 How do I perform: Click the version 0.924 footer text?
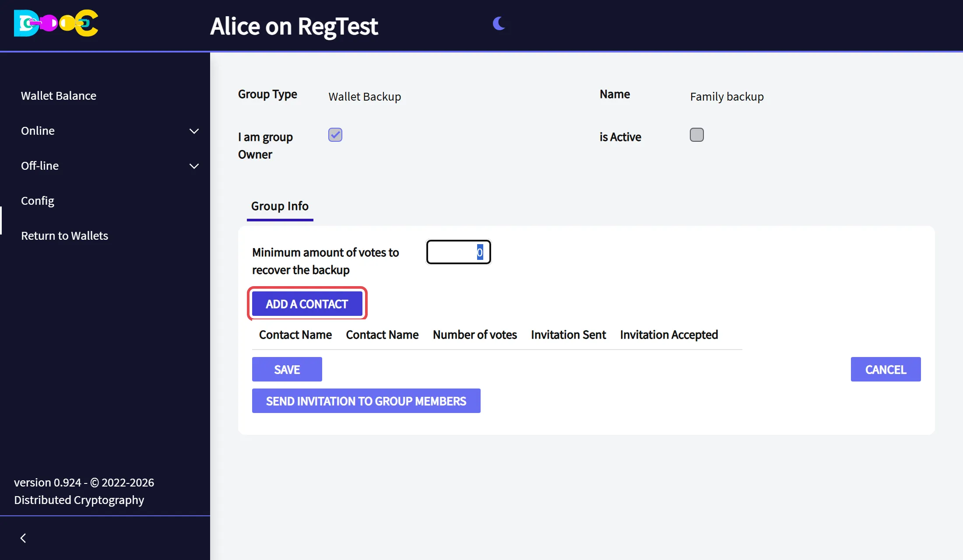click(84, 491)
